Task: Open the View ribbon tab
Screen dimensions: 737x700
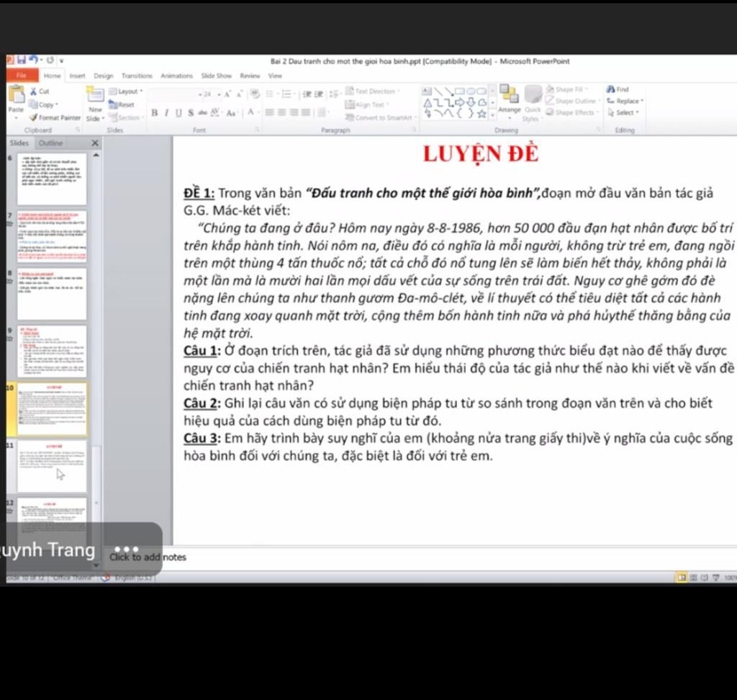Action: pyautogui.click(x=275, y=76)
